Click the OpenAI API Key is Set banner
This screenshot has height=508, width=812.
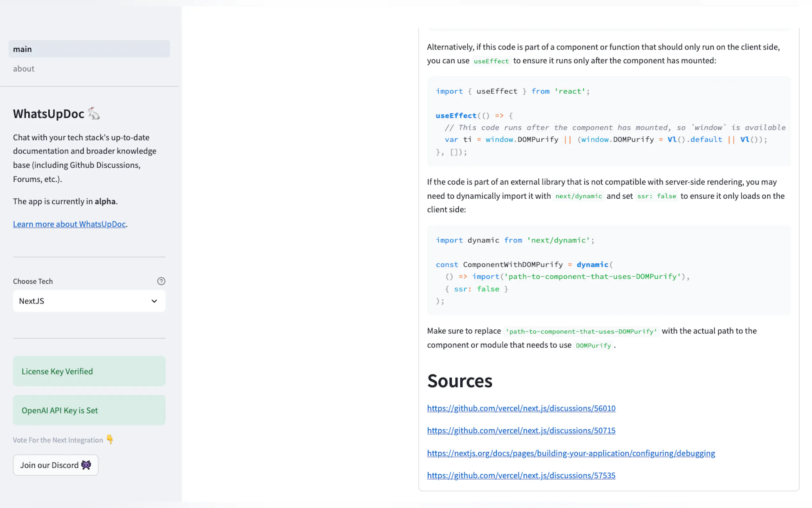(89, 410)
